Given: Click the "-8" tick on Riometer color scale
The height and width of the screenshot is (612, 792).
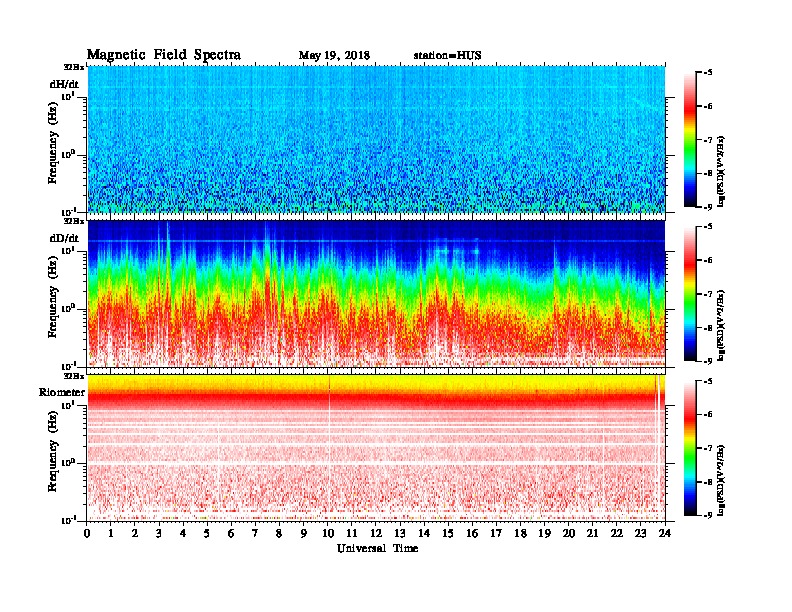Looking at the screenshot, I should (x=708, y=482).
